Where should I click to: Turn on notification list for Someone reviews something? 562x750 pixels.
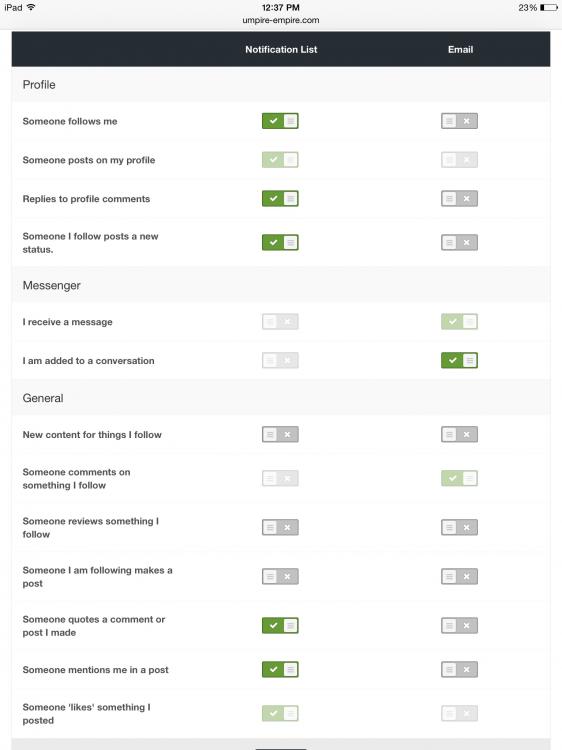point(280,528)
